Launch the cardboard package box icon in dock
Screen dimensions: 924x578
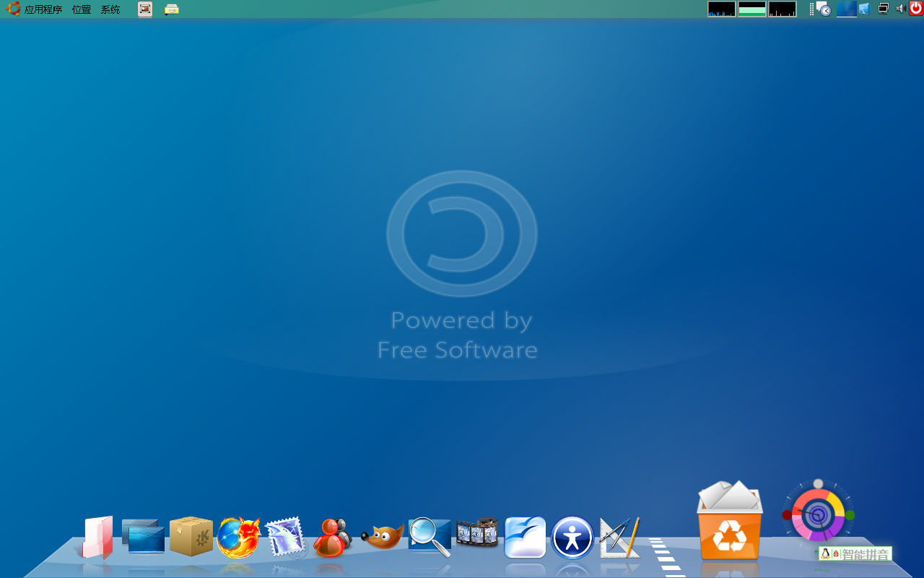(191, 536)
